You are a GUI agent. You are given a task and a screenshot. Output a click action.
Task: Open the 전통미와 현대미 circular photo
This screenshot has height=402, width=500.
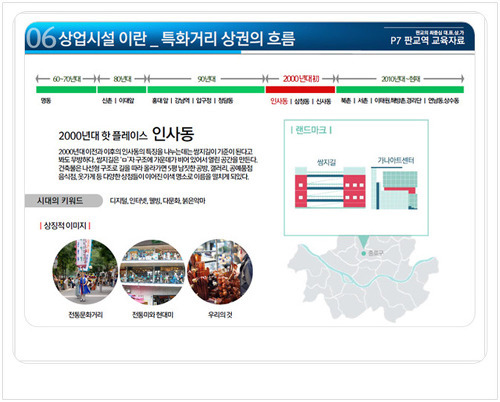click(152, 272)
